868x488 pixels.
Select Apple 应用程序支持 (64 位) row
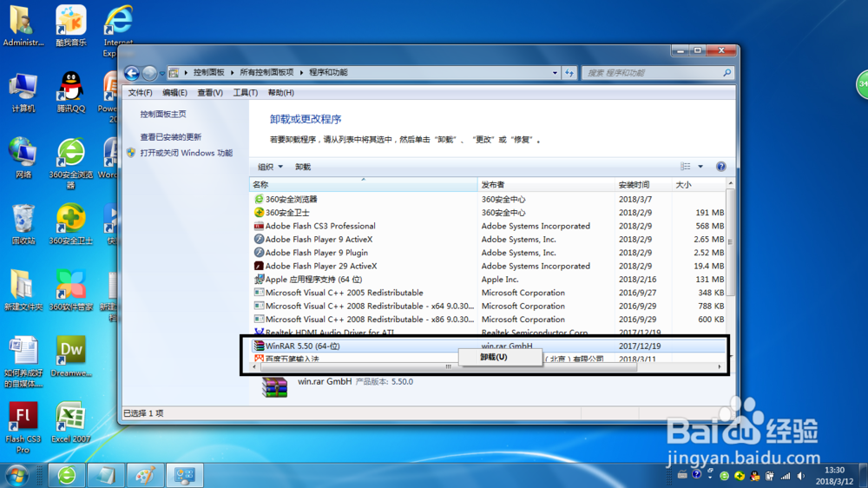pos(488,280)
